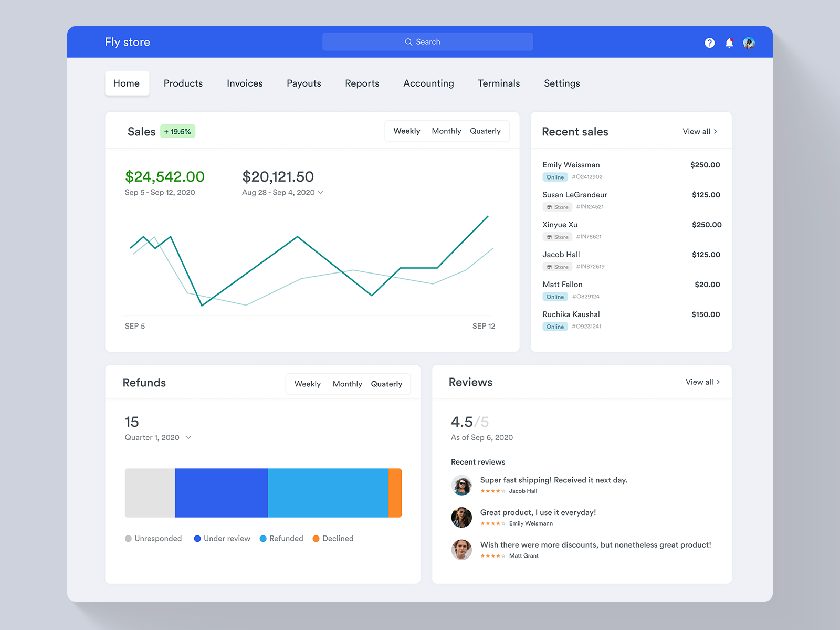Screen dimensions: 840x630
Task: Switch to the Products tab
Action: click(183, 83)
